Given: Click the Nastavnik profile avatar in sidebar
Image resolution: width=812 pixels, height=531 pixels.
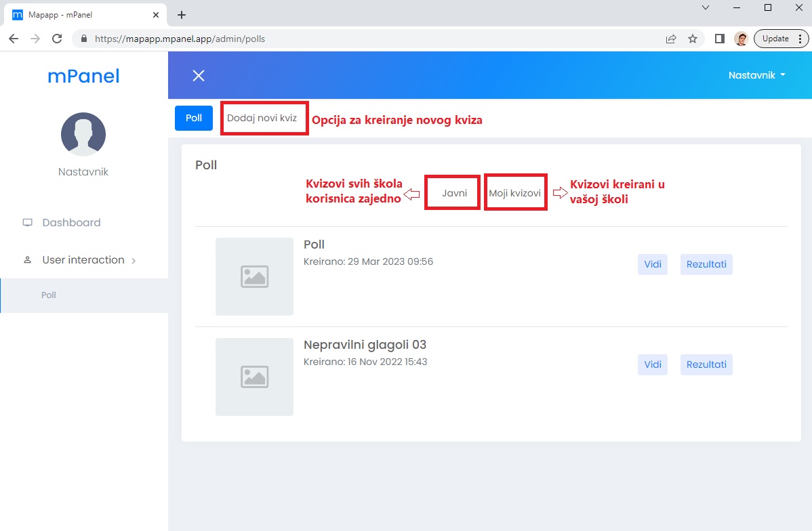Looking at the screenshot, I should point(83,134).
